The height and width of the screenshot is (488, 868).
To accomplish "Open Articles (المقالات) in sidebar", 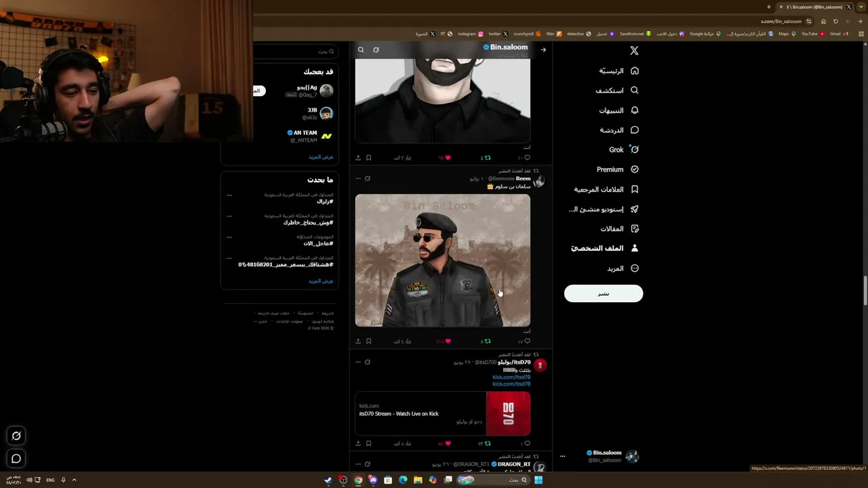I will (x=620, y=229).
